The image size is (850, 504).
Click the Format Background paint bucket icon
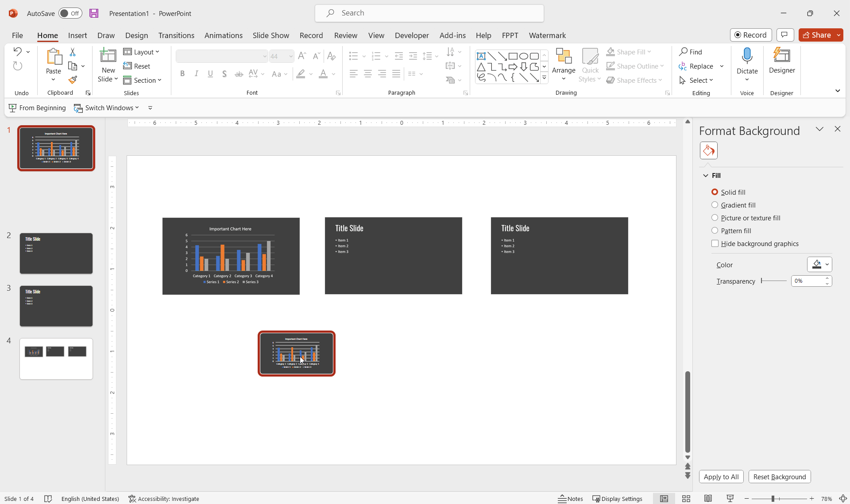click(x=708, y=150)
